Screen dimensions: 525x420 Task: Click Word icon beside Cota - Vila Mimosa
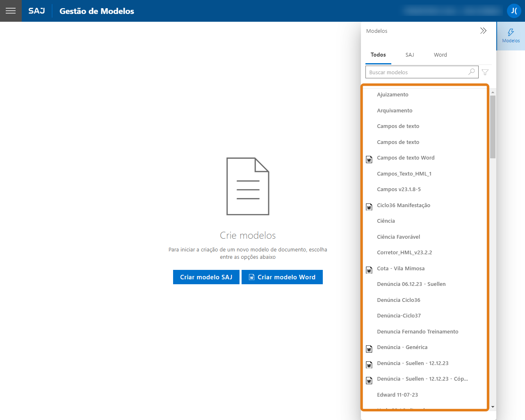pyautogui.click(x=369, y=270)
